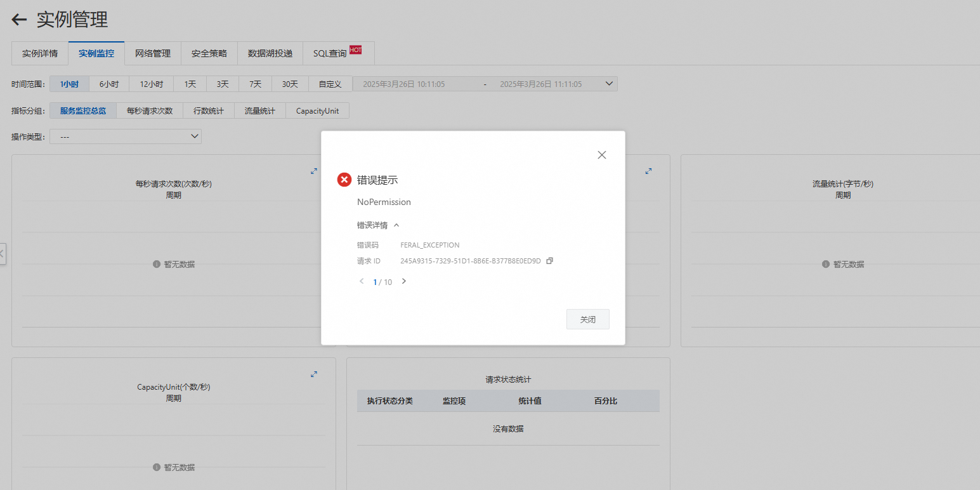Screen dimensions: 980x490
Task: Click the FERAL_EXCEPTION error code value
Action: (430, 245)
